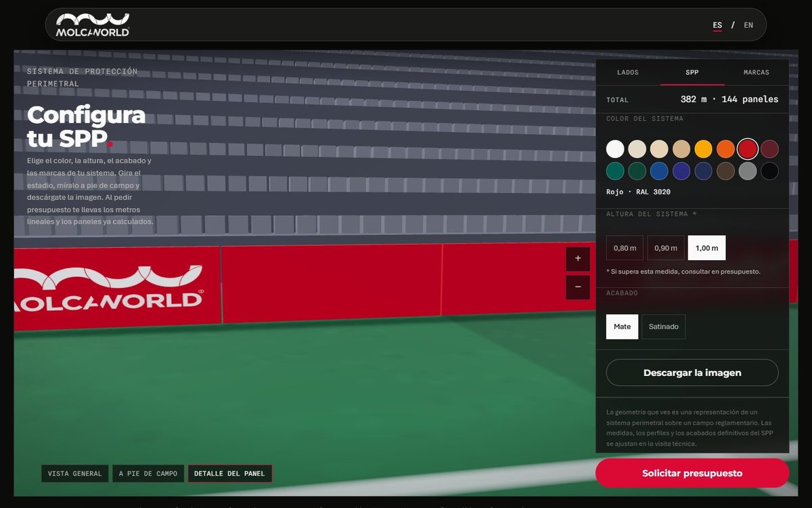Switch language to EN
Image resolution: width=812 pixels, height=508 pixels.
coord(748,25)
